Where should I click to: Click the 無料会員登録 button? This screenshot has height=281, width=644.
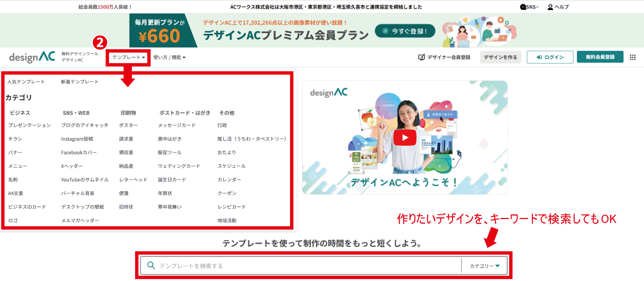click(600, 57)
